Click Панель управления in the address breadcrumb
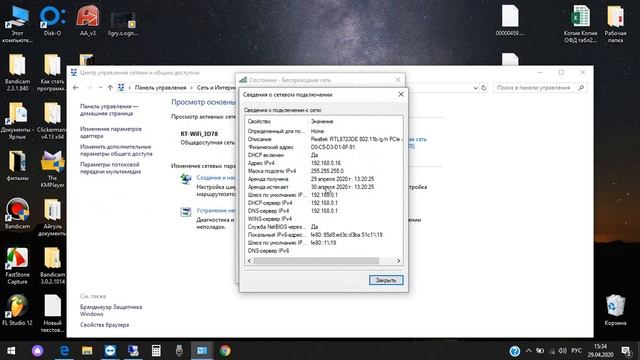The image size is (640, 360). pyautogui.click(x=160, y=88)
